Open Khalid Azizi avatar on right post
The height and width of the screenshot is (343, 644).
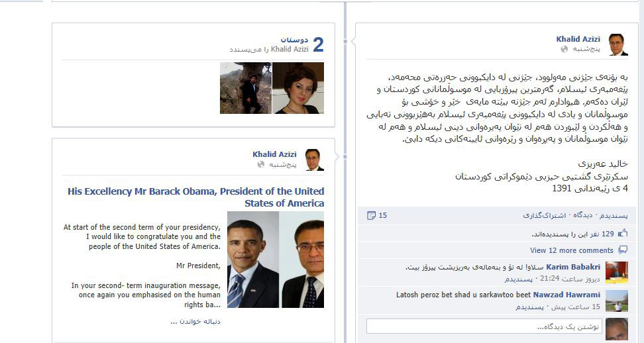coord(617,44)
